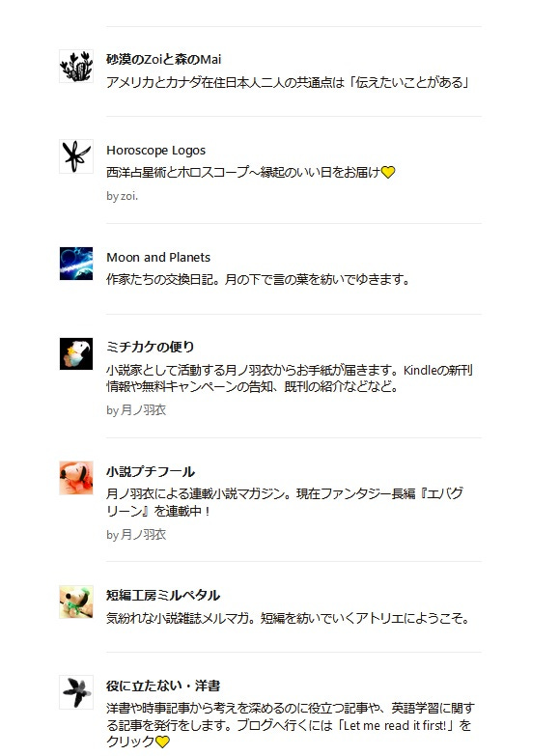
Task: Open the 短編工房ミルペタル title link
Action: [x=163, y=596]
